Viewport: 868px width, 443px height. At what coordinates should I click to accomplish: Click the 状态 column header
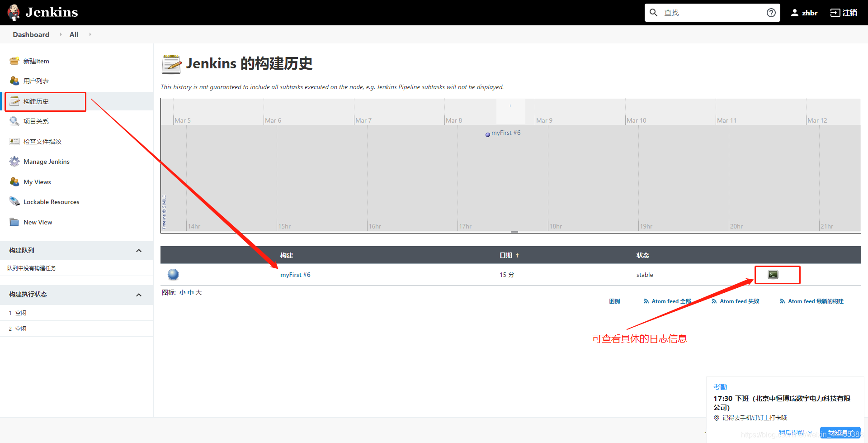pyautogui.click(x=643, y=255)
